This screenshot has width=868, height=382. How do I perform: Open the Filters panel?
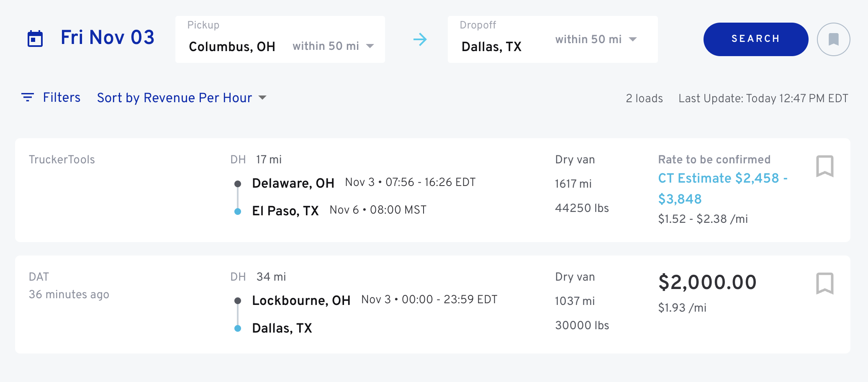(62, 98)
